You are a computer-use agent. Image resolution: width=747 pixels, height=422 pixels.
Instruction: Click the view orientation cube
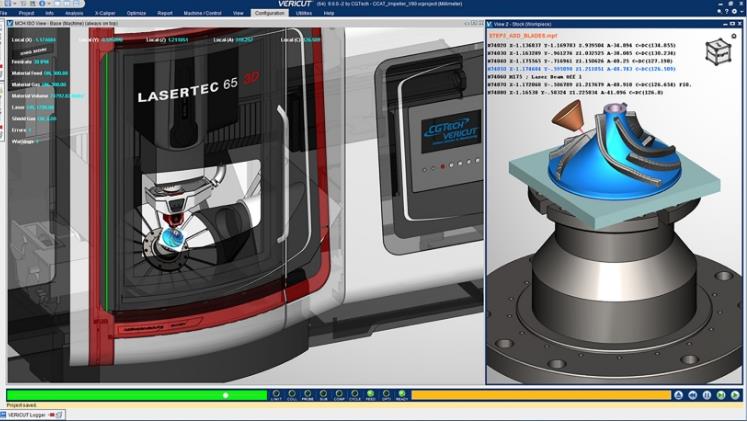718,51
